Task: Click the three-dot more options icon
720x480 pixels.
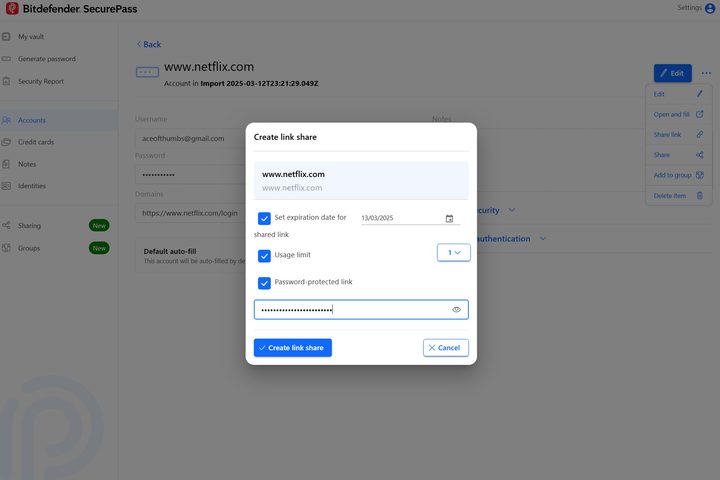Action: click(706, 73)
